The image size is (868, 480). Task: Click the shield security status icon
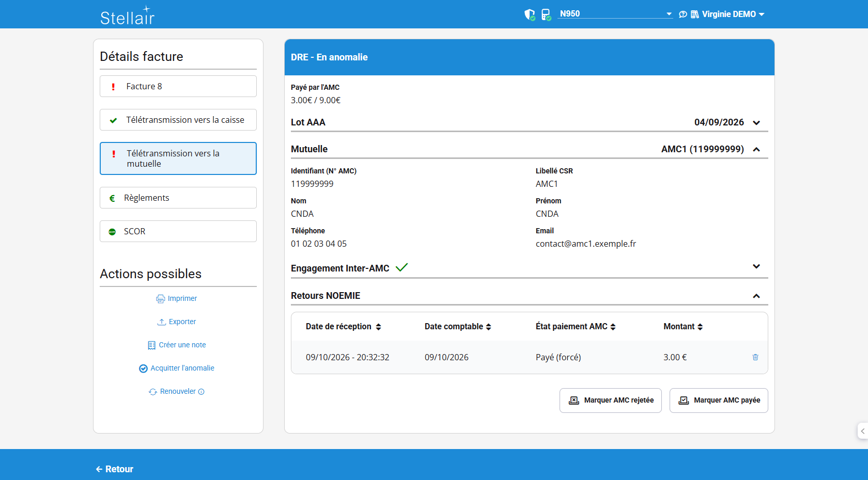click(530, 14)
